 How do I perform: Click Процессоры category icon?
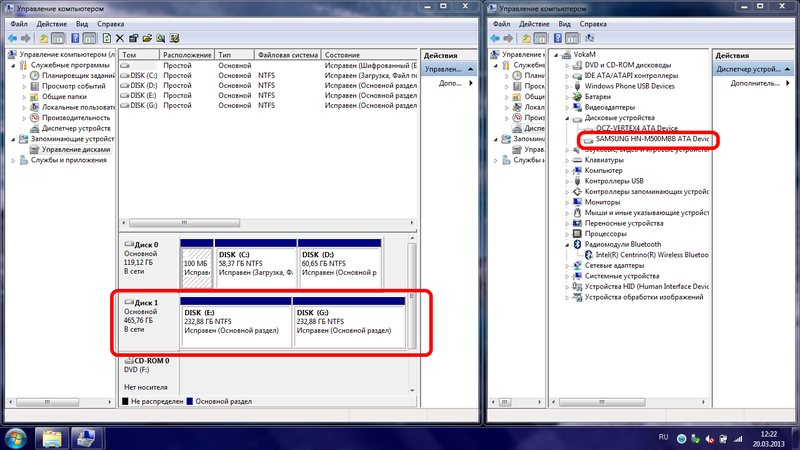[x=577, y=234]
